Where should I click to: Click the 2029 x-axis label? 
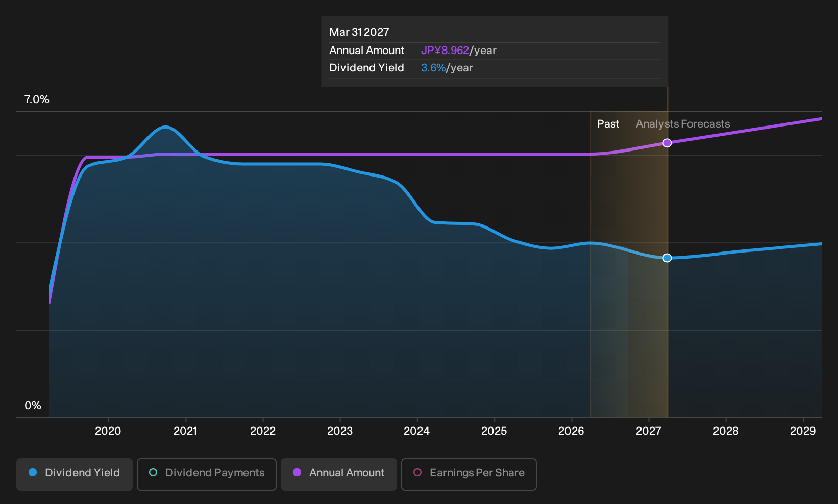[803, 431]
